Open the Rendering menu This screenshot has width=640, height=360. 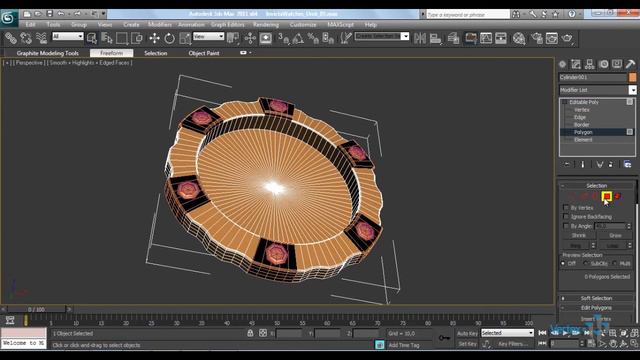click(266, 24)
